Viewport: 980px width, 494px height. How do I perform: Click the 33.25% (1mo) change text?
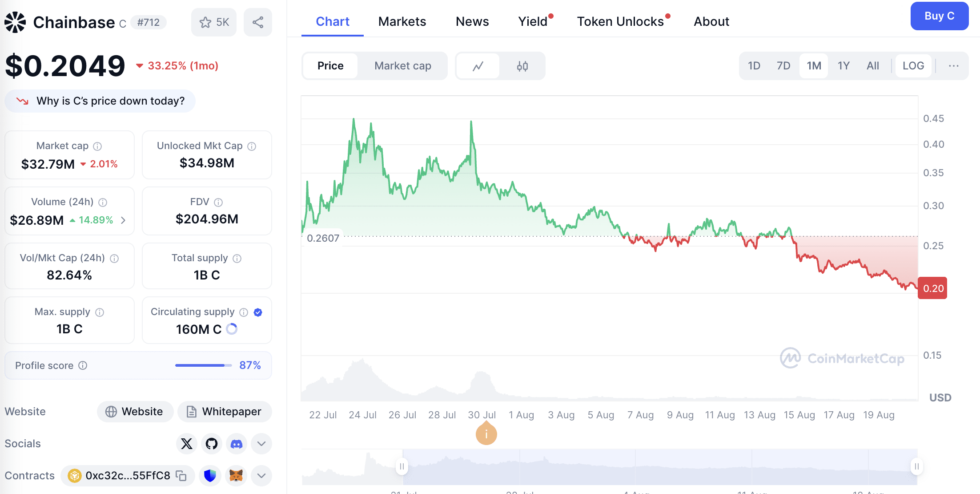[183, 66]
